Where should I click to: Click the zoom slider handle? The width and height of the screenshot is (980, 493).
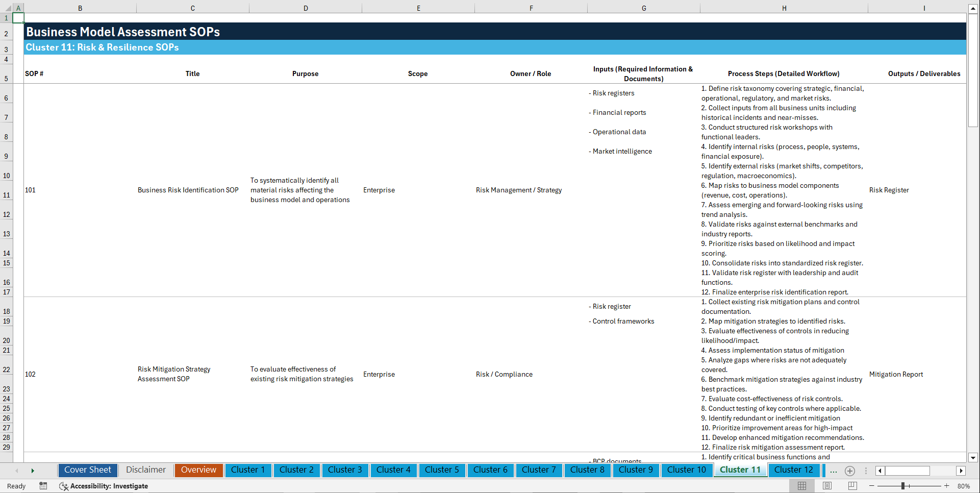pos(903,486)
